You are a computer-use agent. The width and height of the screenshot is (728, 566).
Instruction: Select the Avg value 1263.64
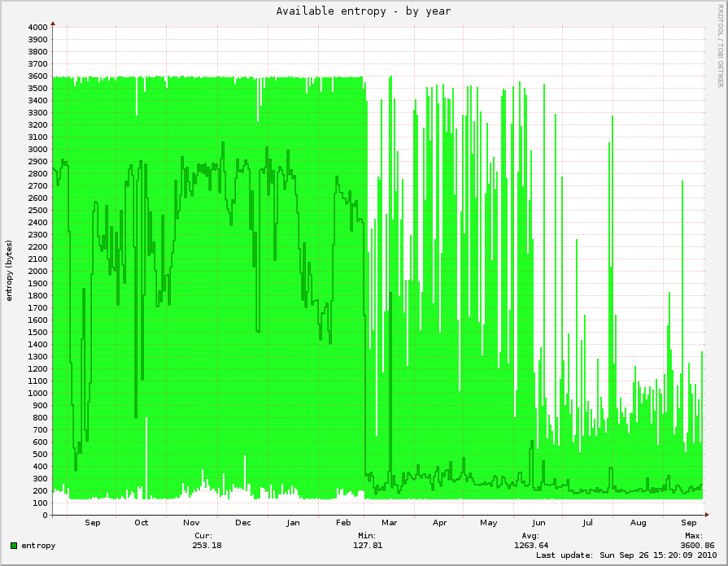[532, 546]
